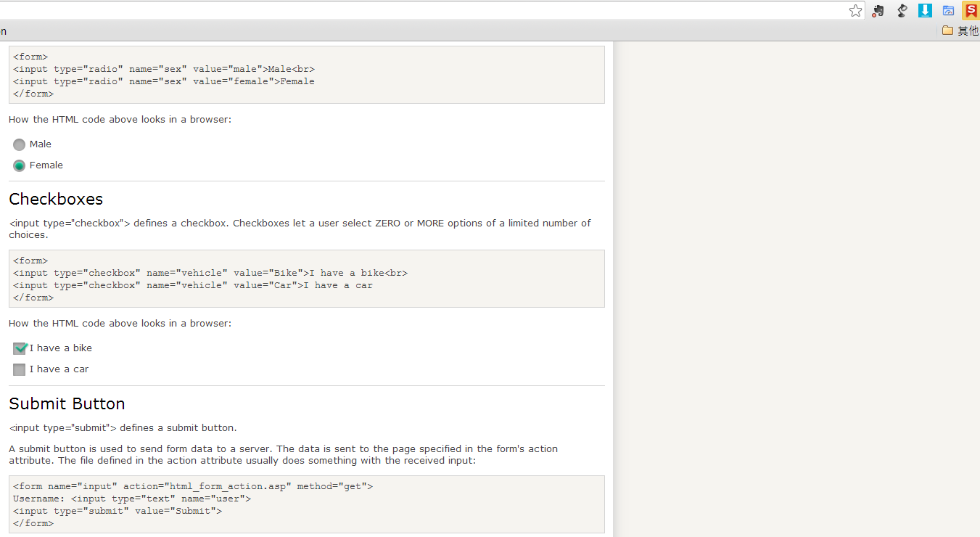The width and height of the screenshot is (980, 537).
Task: Click the code line containing value="Car"
Action: click(193, 285)
